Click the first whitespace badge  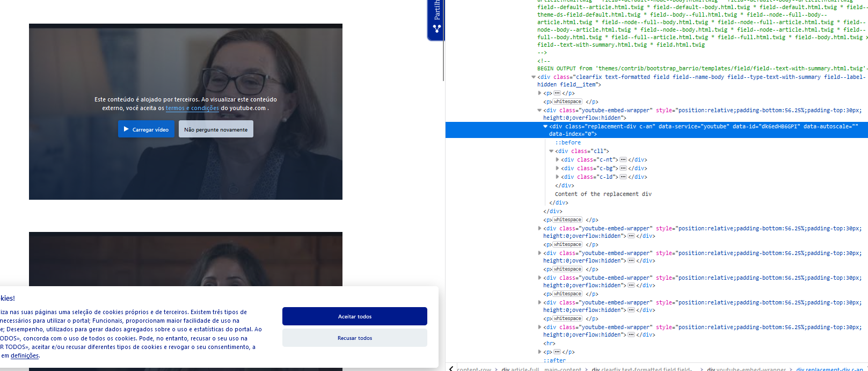567,101
